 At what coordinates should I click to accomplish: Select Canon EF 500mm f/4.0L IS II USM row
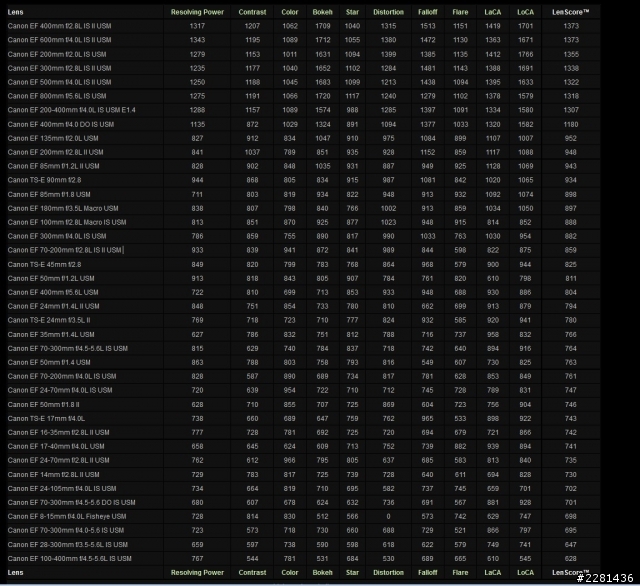tap(304, 82)
